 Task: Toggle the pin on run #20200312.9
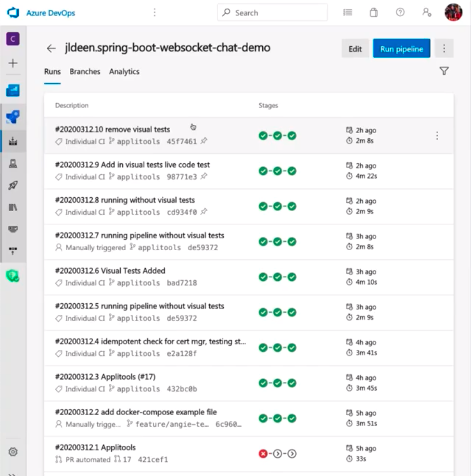click(x=204, y=176)
